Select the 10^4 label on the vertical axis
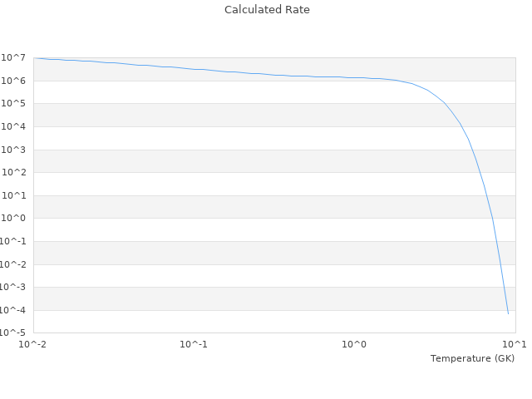Screen dimensions: 532x399 pyautogui.click(x=15, y=126)
